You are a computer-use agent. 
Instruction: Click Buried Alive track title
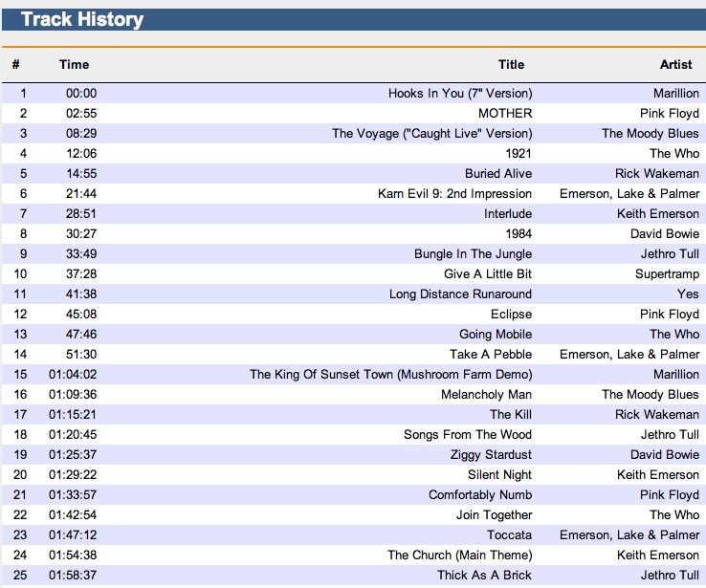point(498,174)
